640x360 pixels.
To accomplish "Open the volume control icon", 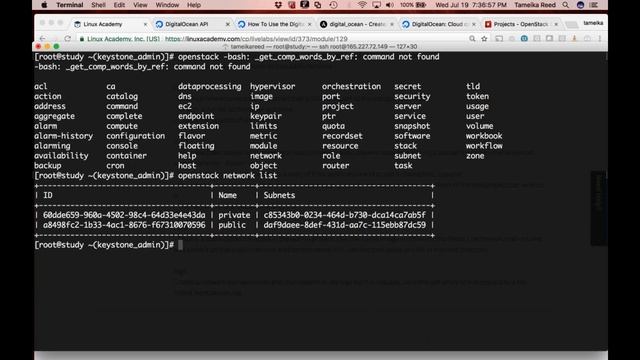I will coord(390,5).
